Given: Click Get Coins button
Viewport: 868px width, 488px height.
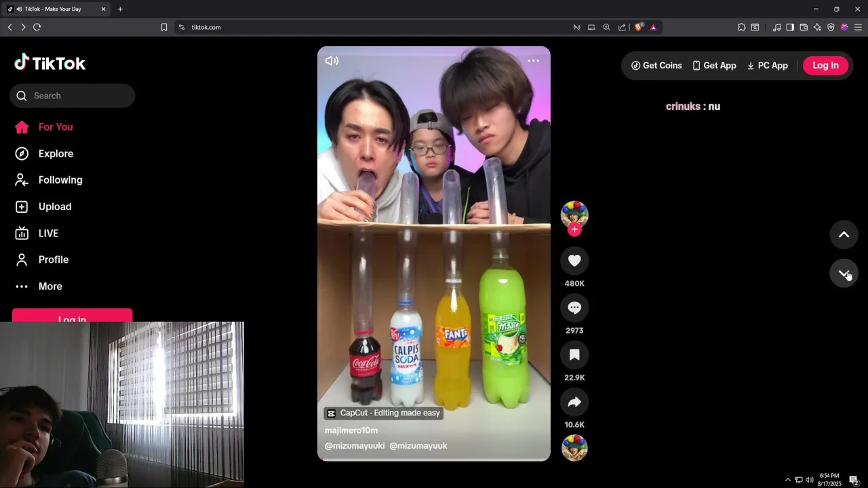Looking at the screenshot, I should coord(656,66).
